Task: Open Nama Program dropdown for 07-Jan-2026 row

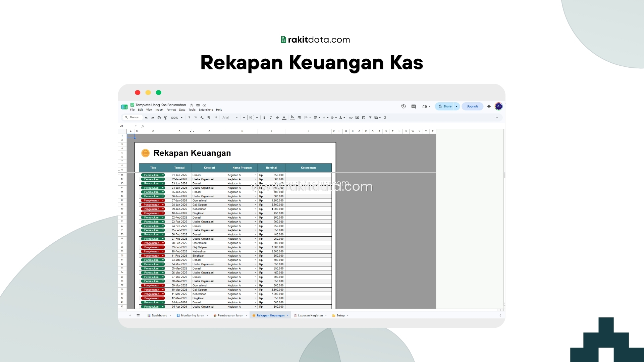Action: 255,200
